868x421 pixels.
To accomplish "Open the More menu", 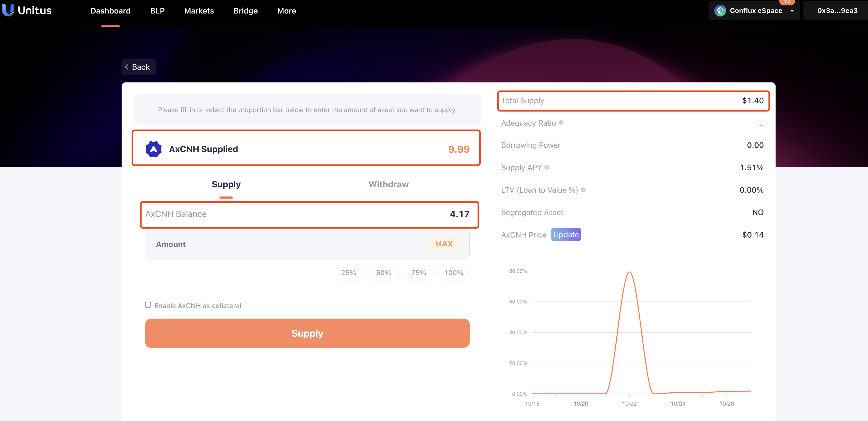I will point(286,11).
